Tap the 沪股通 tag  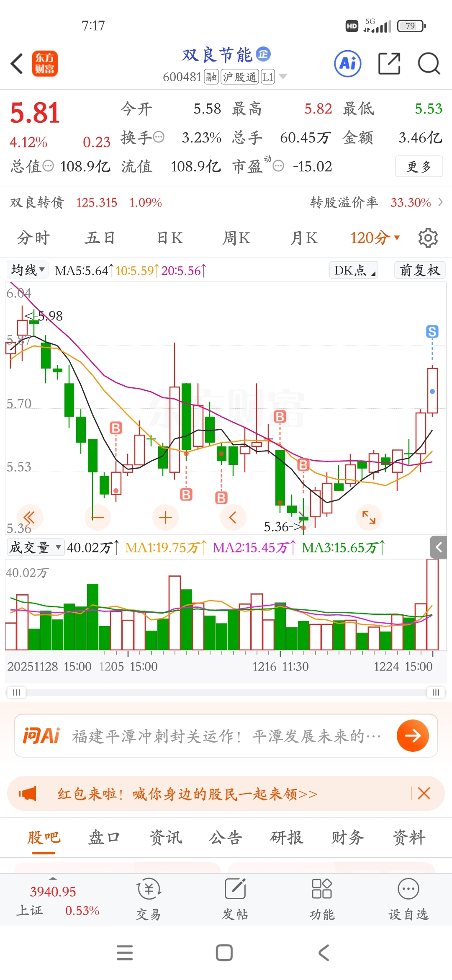coord(240,77)
